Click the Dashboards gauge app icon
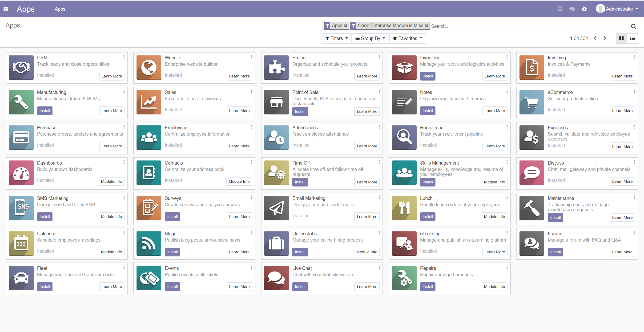 pos(21,173)
